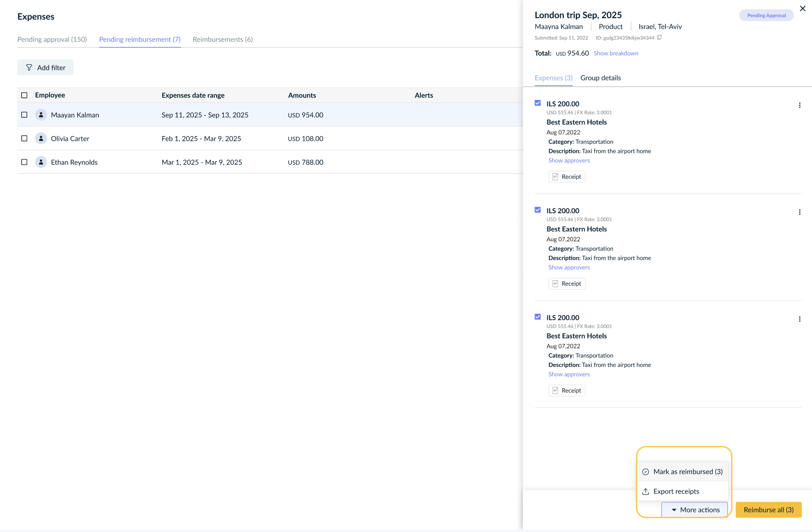
Task: Expand Show approvers on the first expense
Action: pyautogui.click(x=569, y=161)
